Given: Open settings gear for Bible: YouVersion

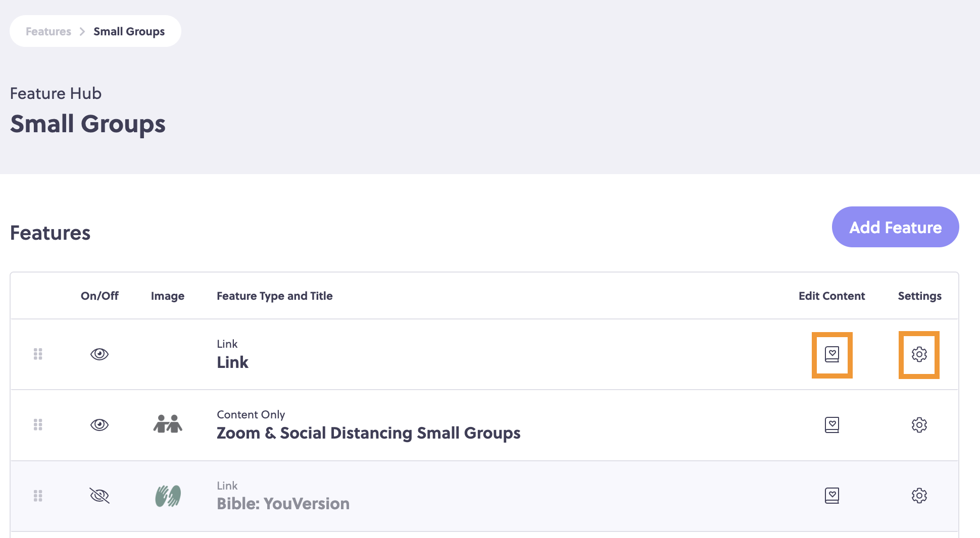Looking at the screenshot, I should pos(919,496).
